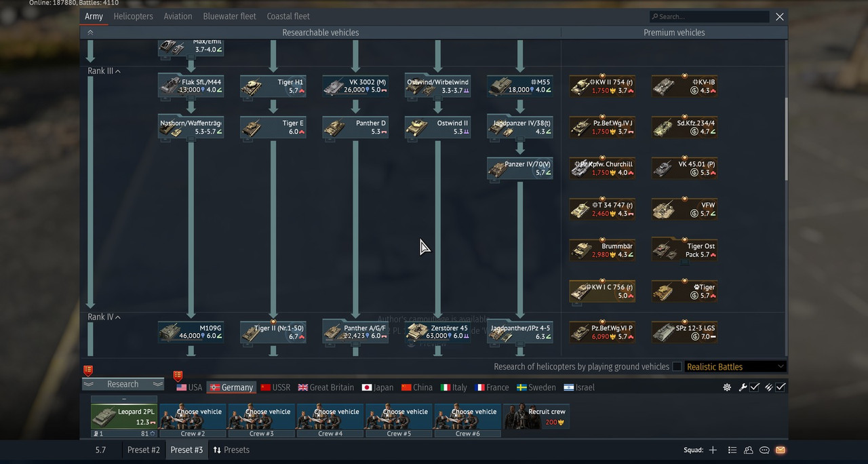Select the USA nation tab
The height and width of the screenshot is (464, 868).
[x=189, y=387]
